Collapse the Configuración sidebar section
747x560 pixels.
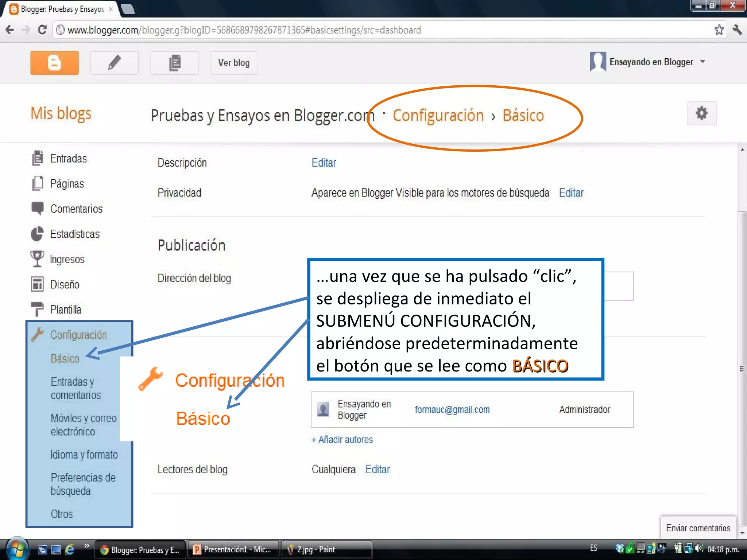coord(78,335)
